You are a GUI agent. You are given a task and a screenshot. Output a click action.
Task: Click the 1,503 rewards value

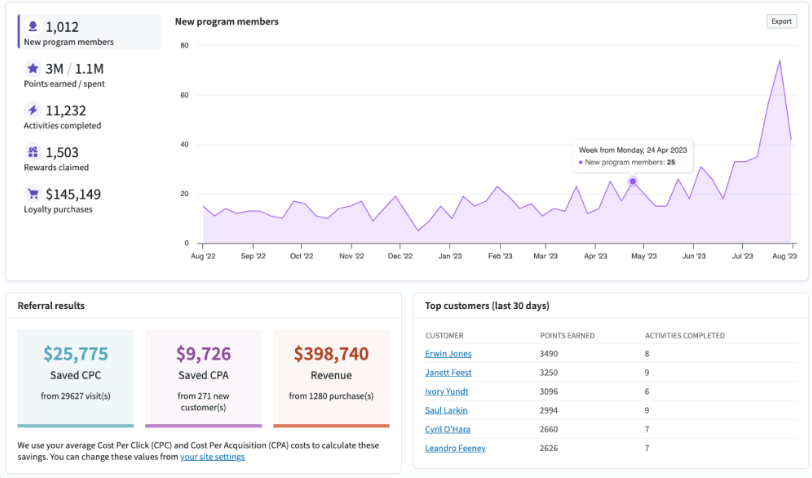[x=62, y=152]
